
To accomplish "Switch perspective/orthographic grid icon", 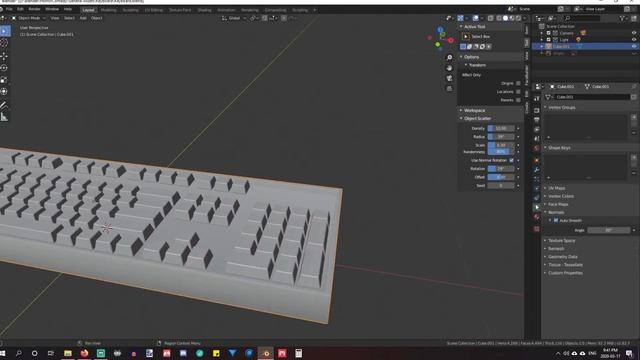I will 449,88.
